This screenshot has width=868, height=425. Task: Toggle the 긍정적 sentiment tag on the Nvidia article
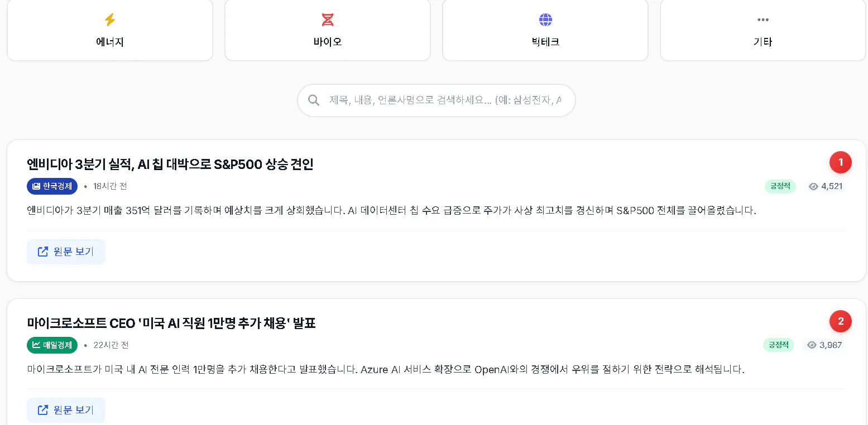pos(780,186)
